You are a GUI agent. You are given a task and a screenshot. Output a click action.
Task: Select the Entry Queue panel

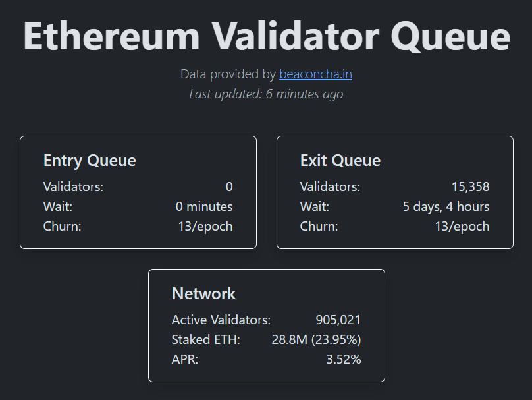[x=138, y=192]
